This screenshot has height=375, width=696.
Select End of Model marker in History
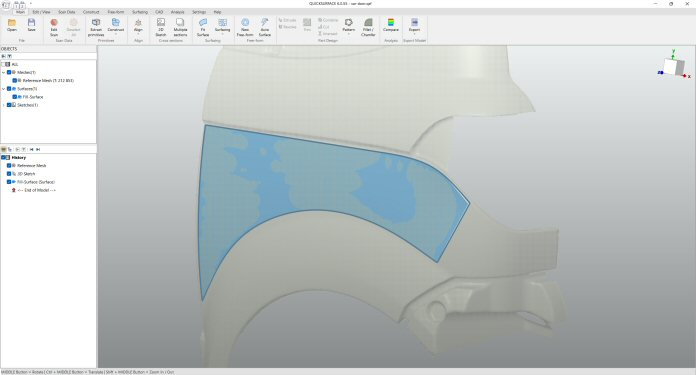click(36, 190)
